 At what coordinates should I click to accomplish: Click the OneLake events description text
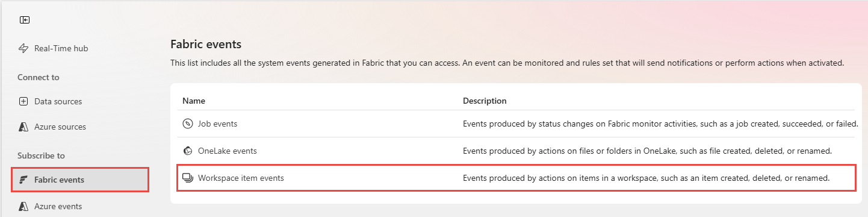pyautogui.click(x=647, y=151)
